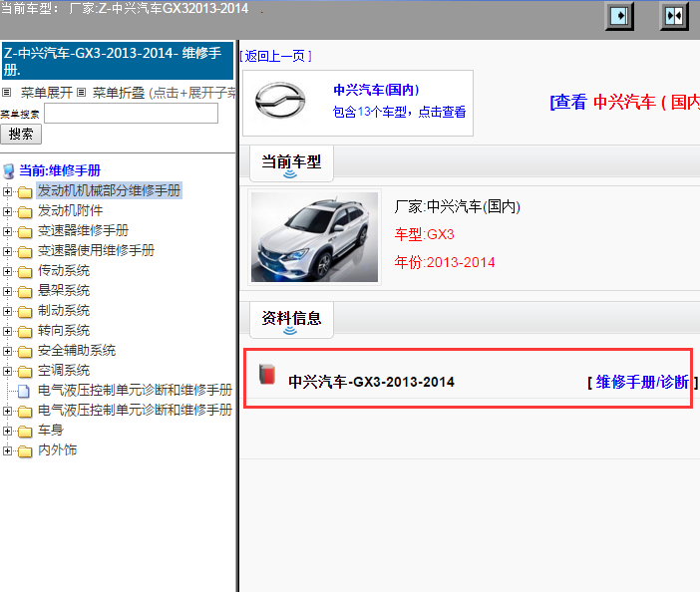Screen dimensions: 700x592
Task: Open 转向系统 tree entry
Action: click(x=64, y=331)
